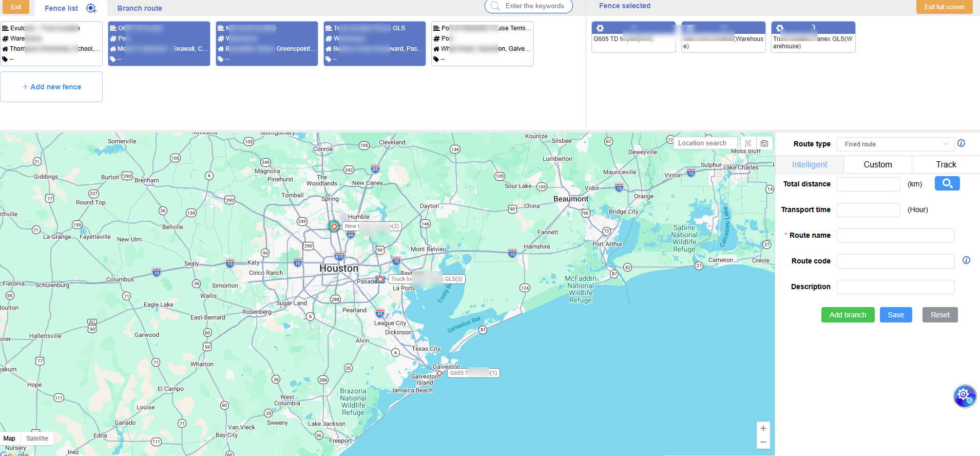Image resolution: width=980 pixels, height=456 pixels.
Task: Click the Add new fence button
Action: (x=51, y=87)
